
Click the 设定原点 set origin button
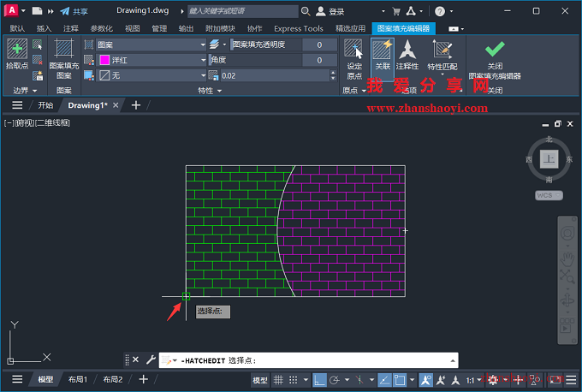pyautogui.click(x=354, y=59)
